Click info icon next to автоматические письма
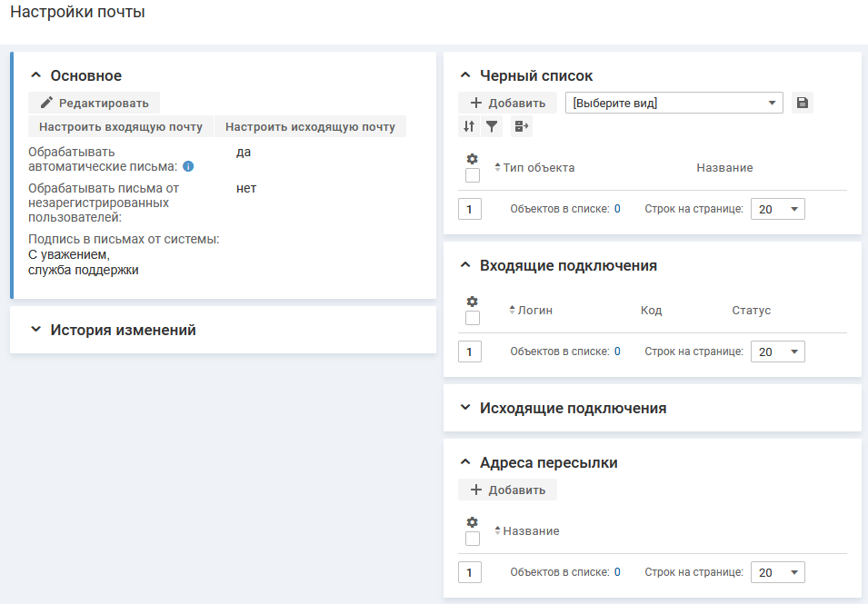This screenshot has height=604, width=868. pos(188,167)
